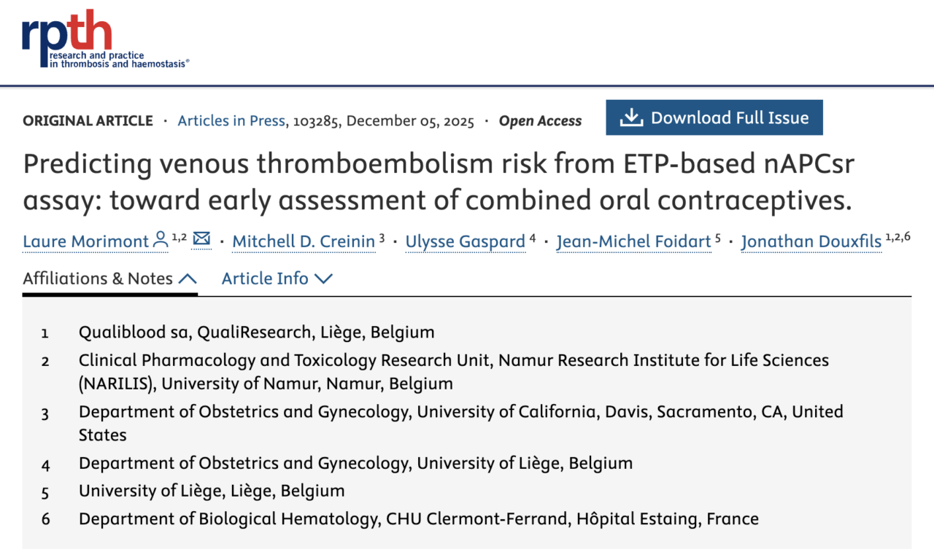The width and height of the screenshot is (934, 560).
Task: Click the download icon on Download Full Issue button
Action: (x=631, y=117)
